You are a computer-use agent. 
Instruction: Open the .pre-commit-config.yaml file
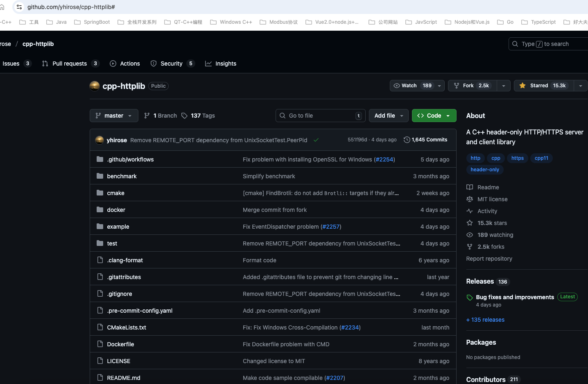[140, 311]
